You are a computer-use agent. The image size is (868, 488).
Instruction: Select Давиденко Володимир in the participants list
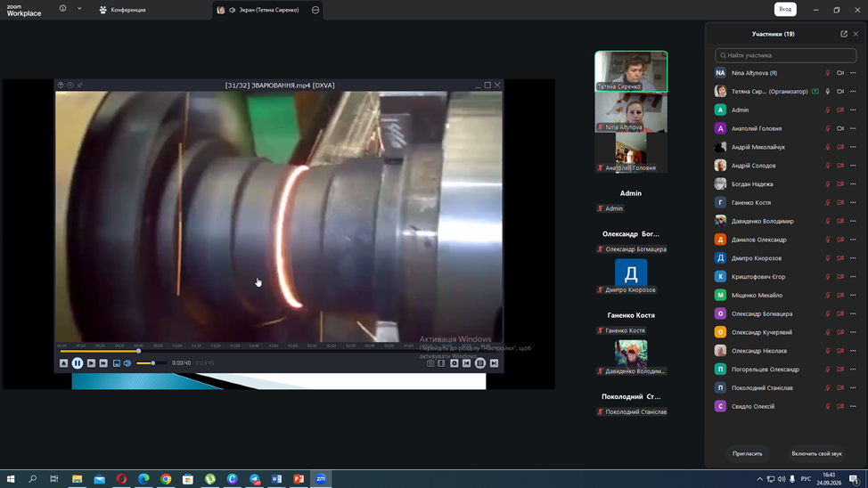[785, 222]
